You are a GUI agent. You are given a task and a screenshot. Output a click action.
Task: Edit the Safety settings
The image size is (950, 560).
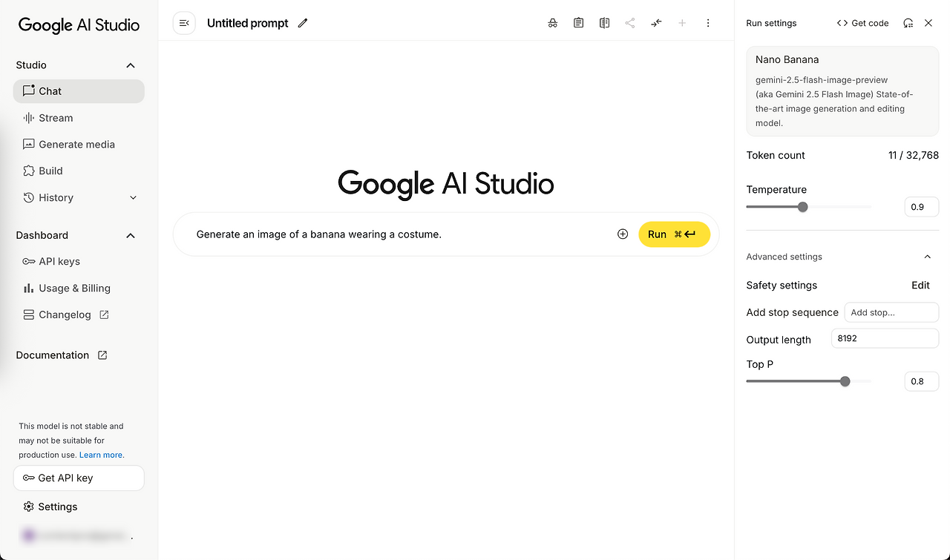pyautogui.click(x=920, y=286)
